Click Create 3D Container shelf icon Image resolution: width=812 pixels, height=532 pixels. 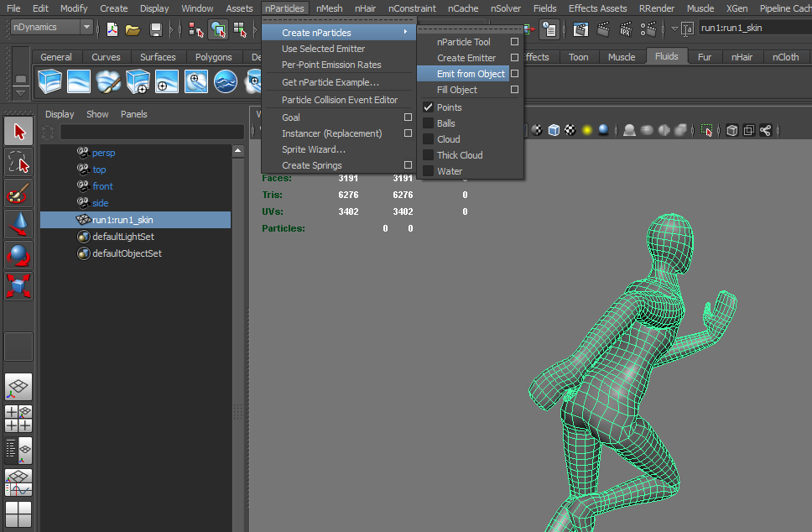(x=49, y=82)
